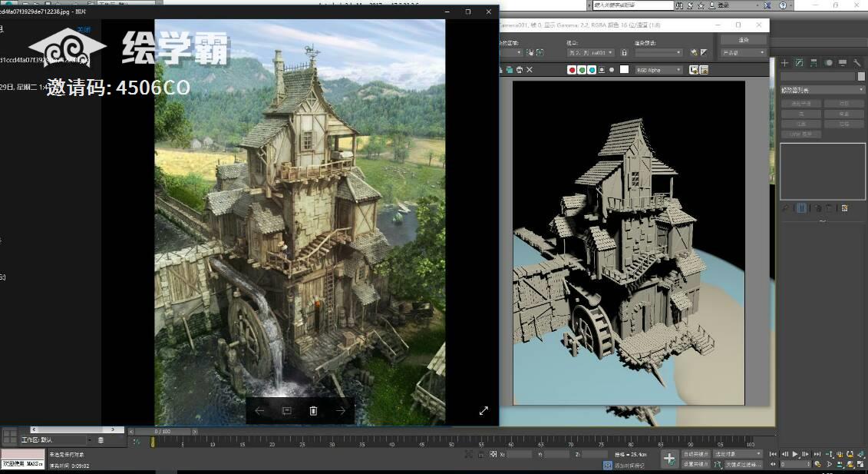This screenshot has width=868, height=474.
Task: Open the RGB Alpha channel dropdown
Action: tap(658, 70)
